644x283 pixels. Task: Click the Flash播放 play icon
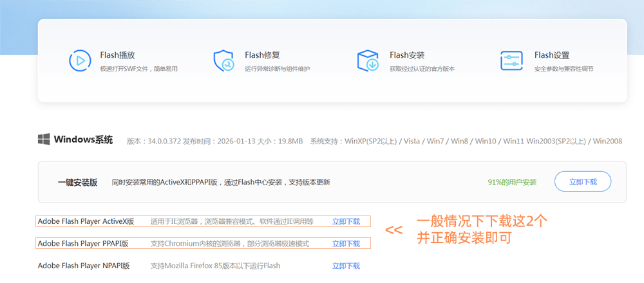80,60
